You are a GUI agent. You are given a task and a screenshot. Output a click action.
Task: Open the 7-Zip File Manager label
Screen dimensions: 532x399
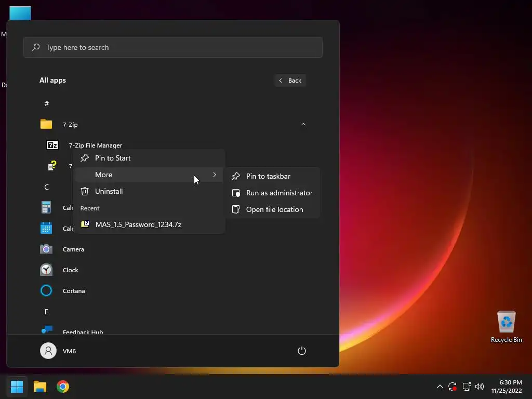pos(96,145)
